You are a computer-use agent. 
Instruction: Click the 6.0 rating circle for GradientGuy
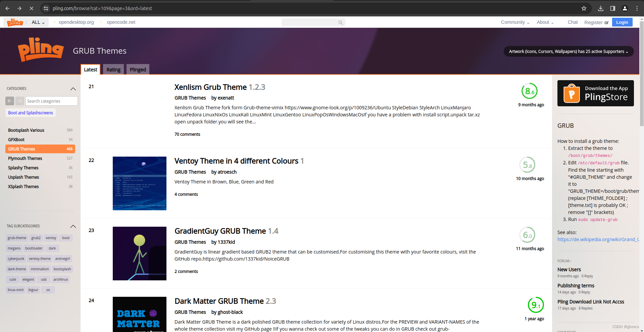pyautogui.click(x=527, y=235)
